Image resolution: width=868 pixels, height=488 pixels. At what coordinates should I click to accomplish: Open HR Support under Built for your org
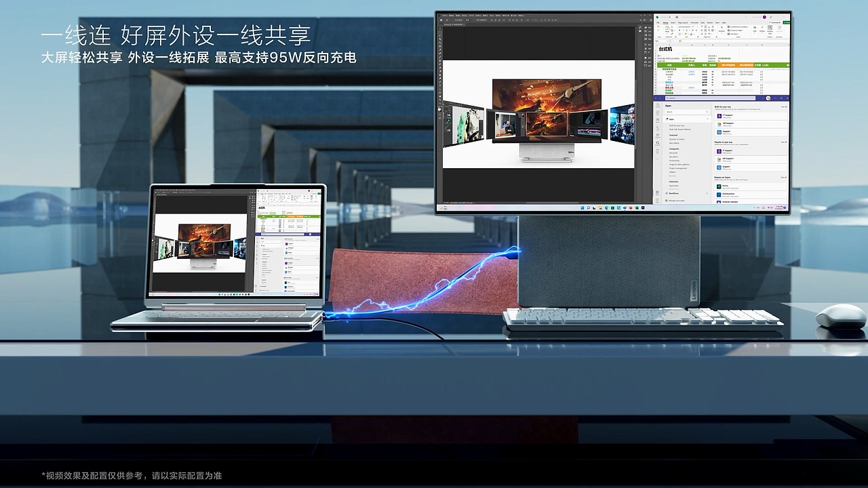[x=751, y=124]
